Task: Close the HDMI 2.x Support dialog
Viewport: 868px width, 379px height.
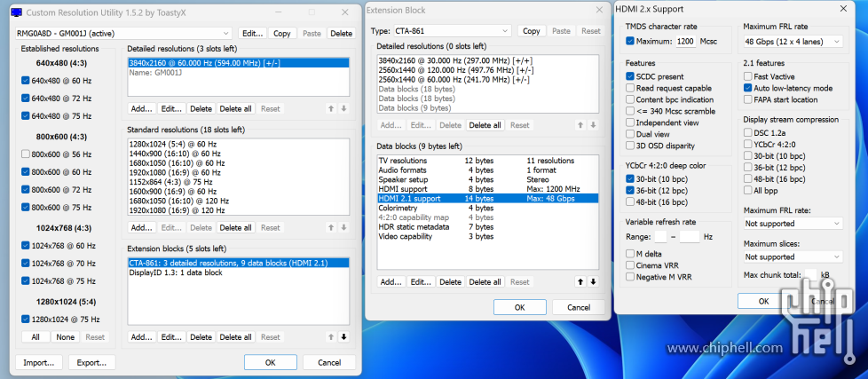Action: coord(843,9)
